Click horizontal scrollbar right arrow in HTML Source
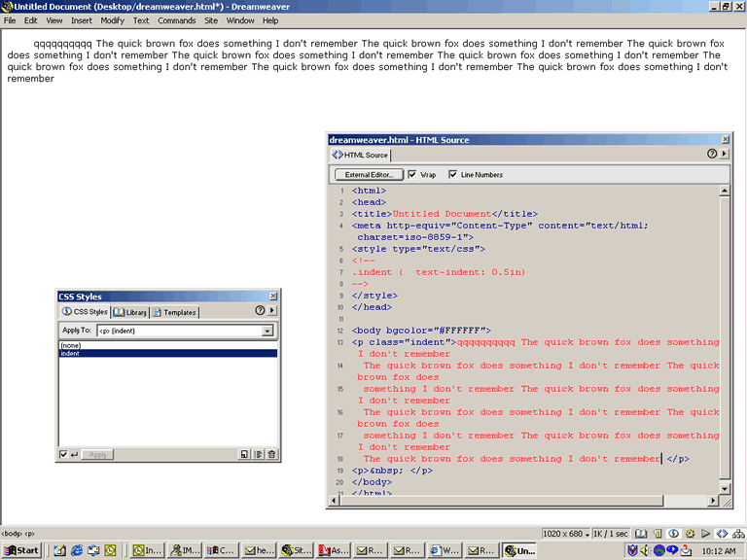This screenshot has width=747, height=560. 713,501
